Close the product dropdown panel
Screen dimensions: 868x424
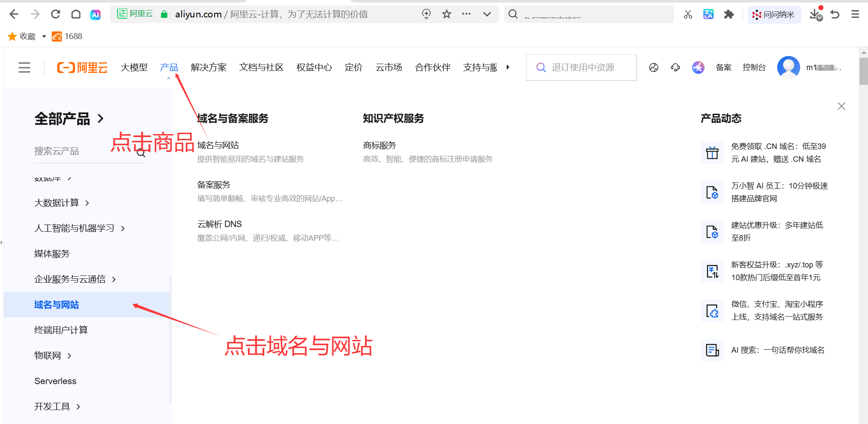point(841,106)
